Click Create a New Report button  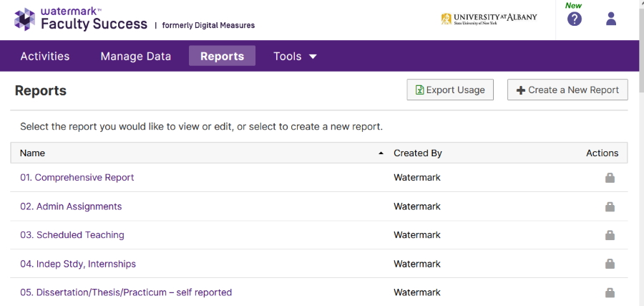coord(567,90)
